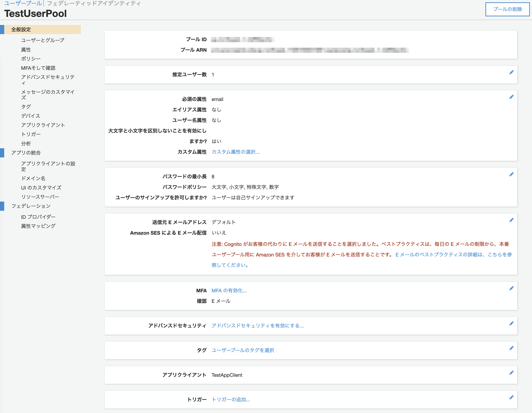532x413 pixels.
Task: Click the デフォルト sender email value
Action: click(x=223, y=222)
